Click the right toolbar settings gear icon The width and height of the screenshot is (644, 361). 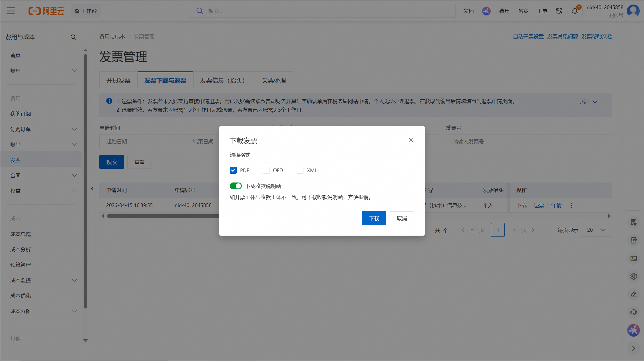(634, 276)
